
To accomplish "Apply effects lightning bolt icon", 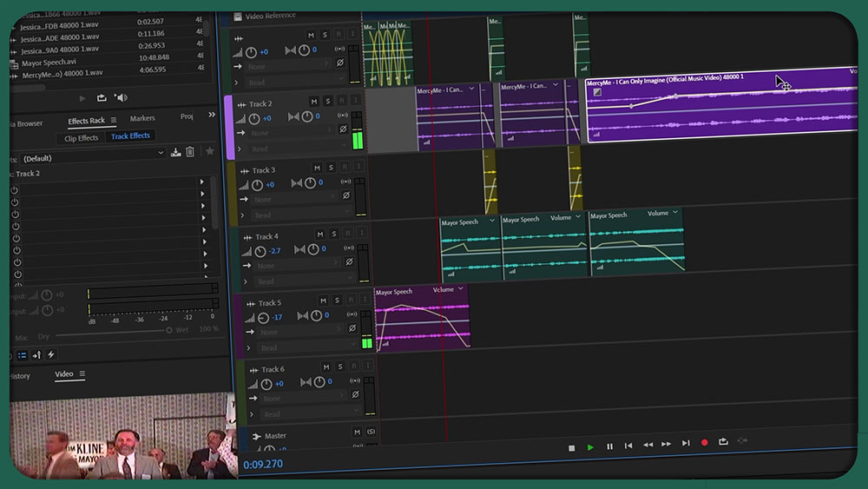I will [51, 354].
